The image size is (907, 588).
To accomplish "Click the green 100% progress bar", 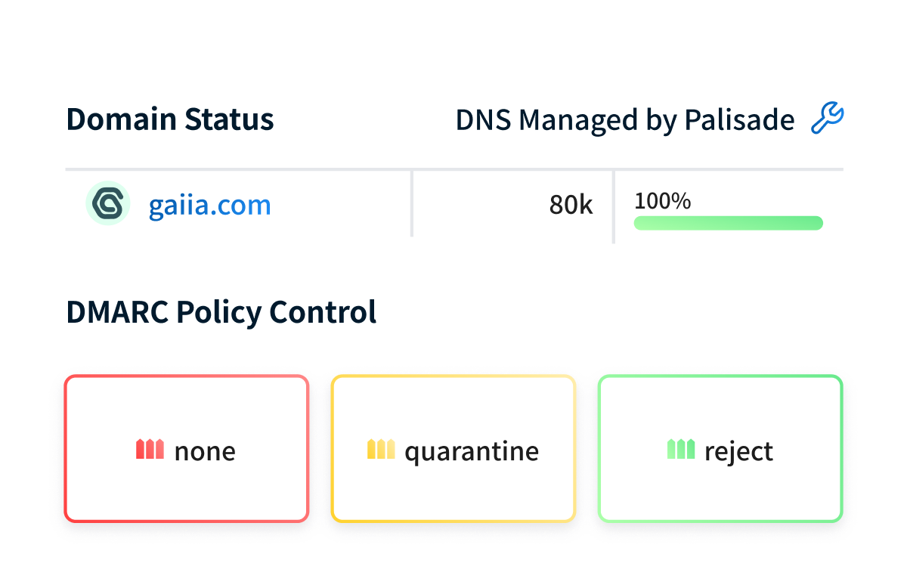I will (728, 223).
